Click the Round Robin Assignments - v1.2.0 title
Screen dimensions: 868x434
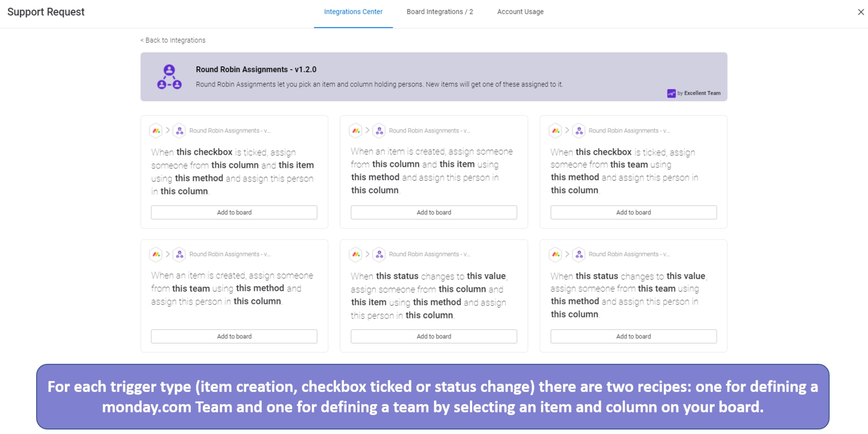(x=256, y=70)
